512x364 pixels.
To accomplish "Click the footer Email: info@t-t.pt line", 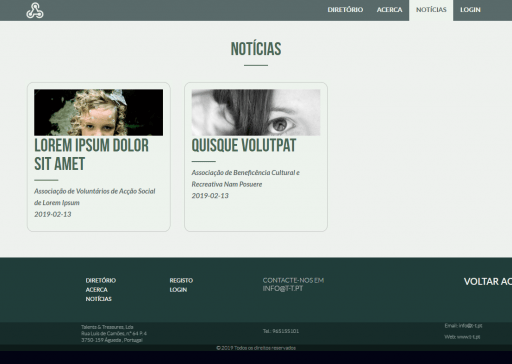I will (x=463, y=325).
